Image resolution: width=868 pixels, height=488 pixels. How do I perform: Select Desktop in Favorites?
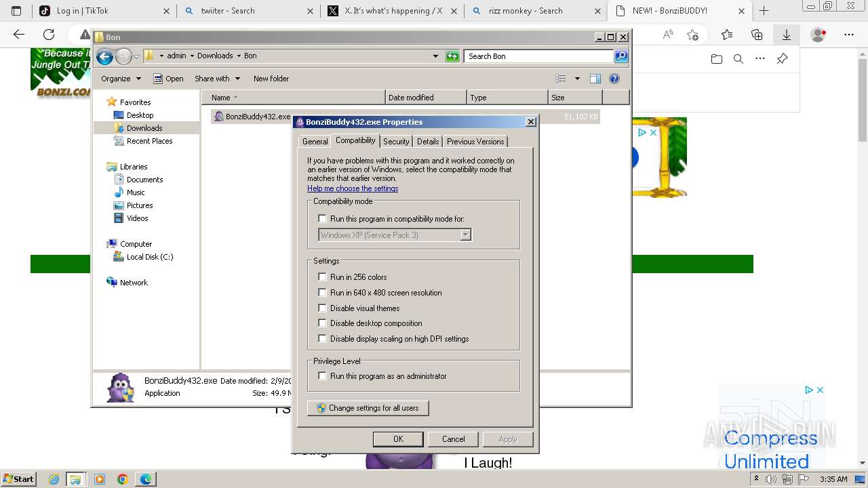[140, 115]
